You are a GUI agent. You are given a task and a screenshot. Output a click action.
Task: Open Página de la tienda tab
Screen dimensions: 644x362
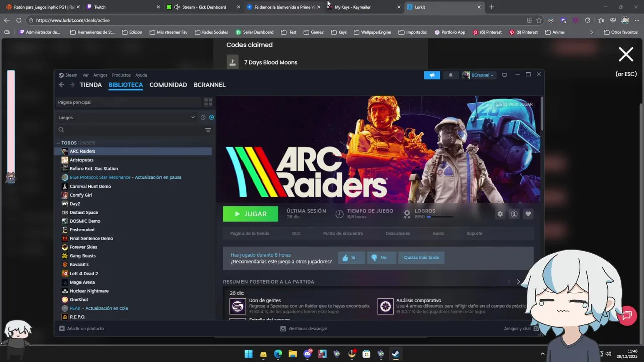coord(250,233)
